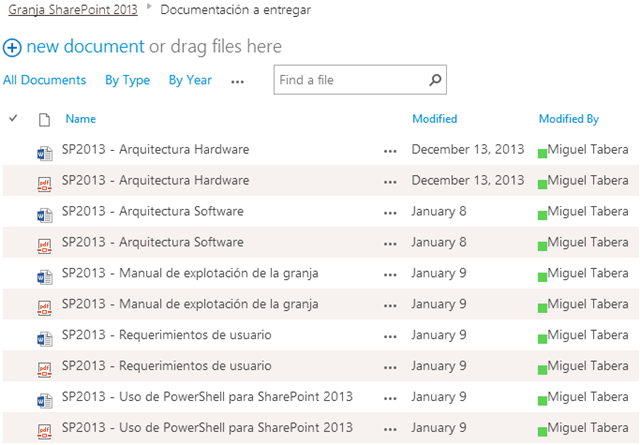Screen dimensions: 640x445
Task: Open ellipsis menu for Word Arquitectura Software
Action: 390,213
